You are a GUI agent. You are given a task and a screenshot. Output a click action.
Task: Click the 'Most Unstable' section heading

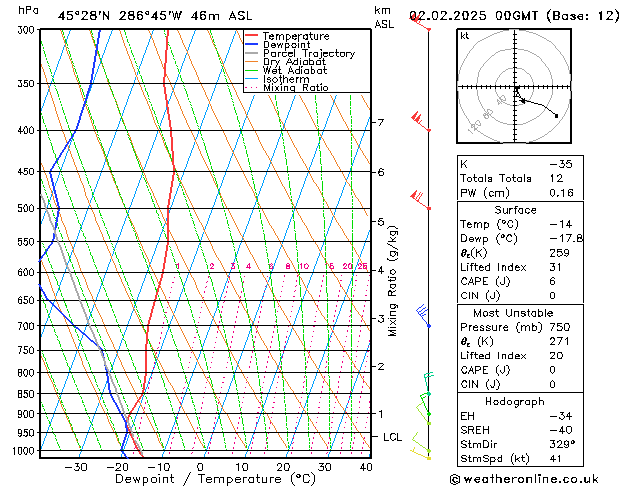(x=513, y=313)
